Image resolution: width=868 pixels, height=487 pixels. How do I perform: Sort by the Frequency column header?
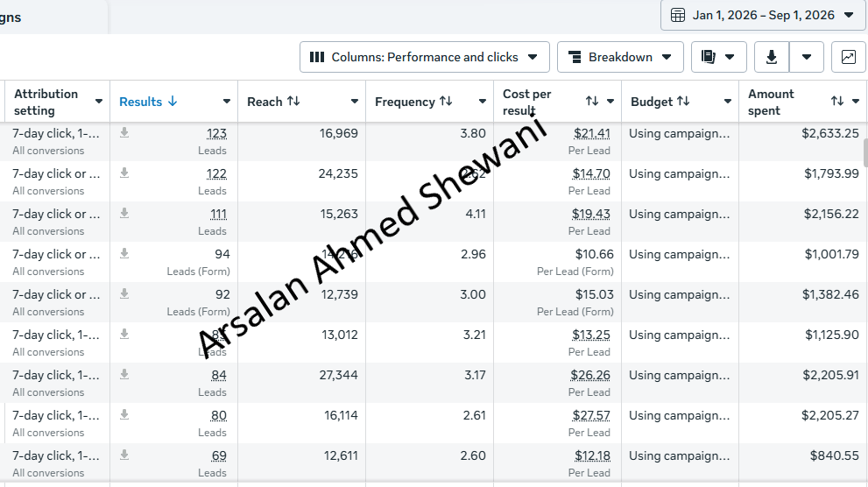413,102
